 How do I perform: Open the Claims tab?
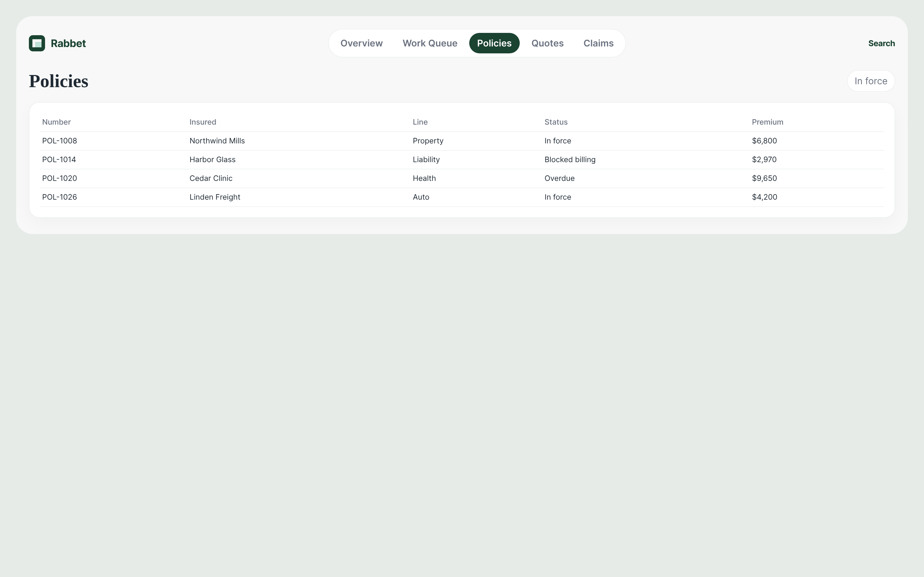598,43
